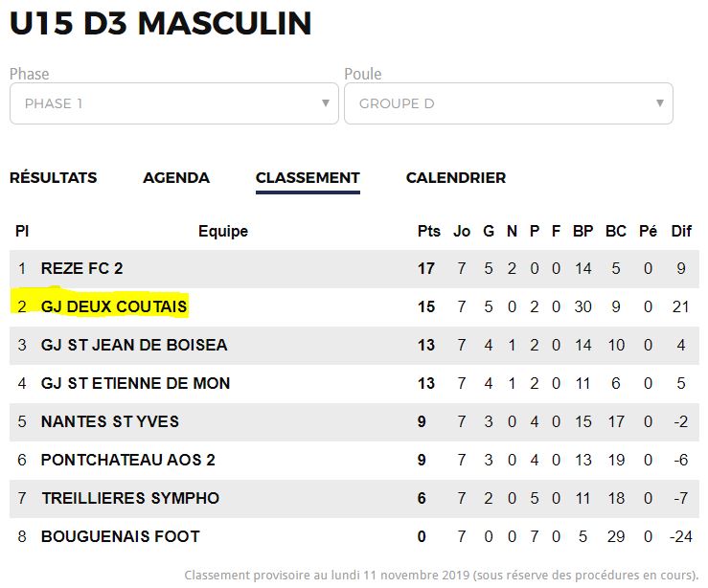
Task: Click the REZE FC 2 team name
Action: point(81,268)
